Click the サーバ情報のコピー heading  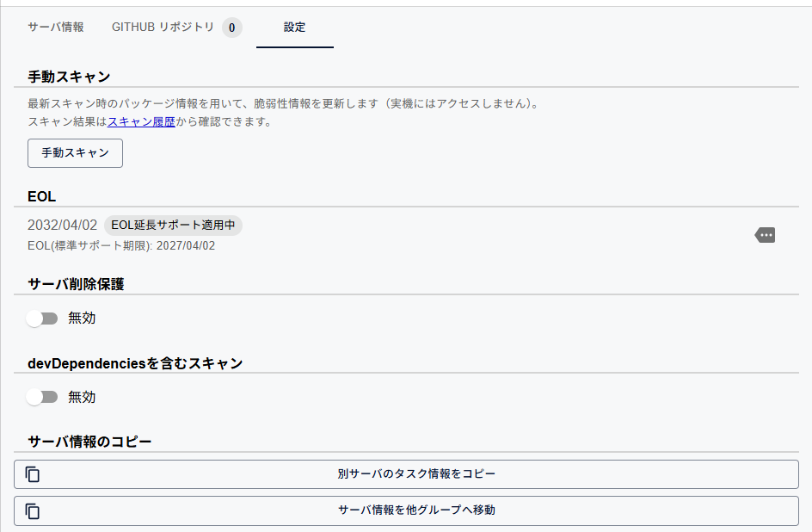point(89,442)
